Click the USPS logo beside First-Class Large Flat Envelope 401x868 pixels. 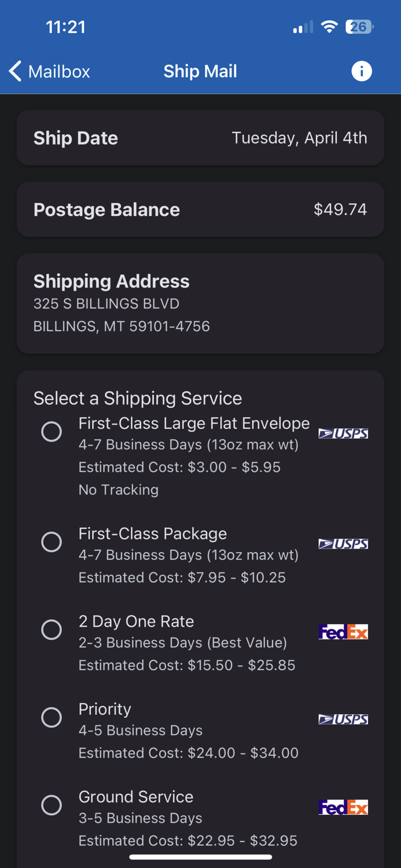point(343,433)
